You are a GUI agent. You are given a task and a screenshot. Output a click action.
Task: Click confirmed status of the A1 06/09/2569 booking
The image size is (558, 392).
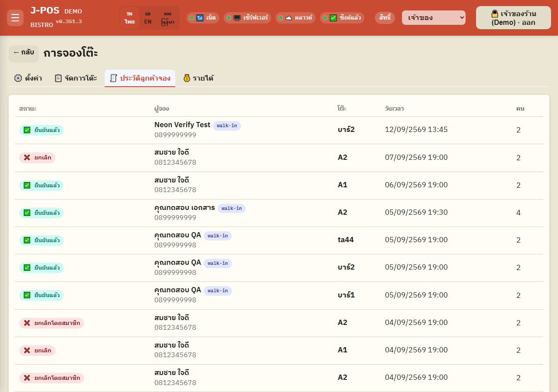41,186
